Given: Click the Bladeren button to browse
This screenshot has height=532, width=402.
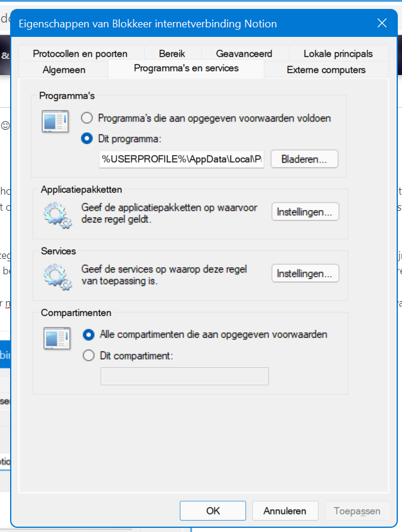Looking at the screenshot, I should [x=304, y=159].
